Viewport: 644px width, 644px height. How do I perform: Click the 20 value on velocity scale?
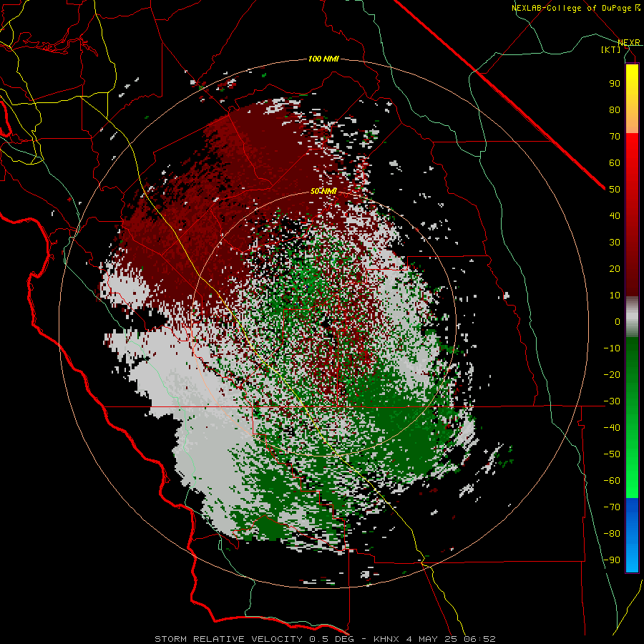click(615, 268)
